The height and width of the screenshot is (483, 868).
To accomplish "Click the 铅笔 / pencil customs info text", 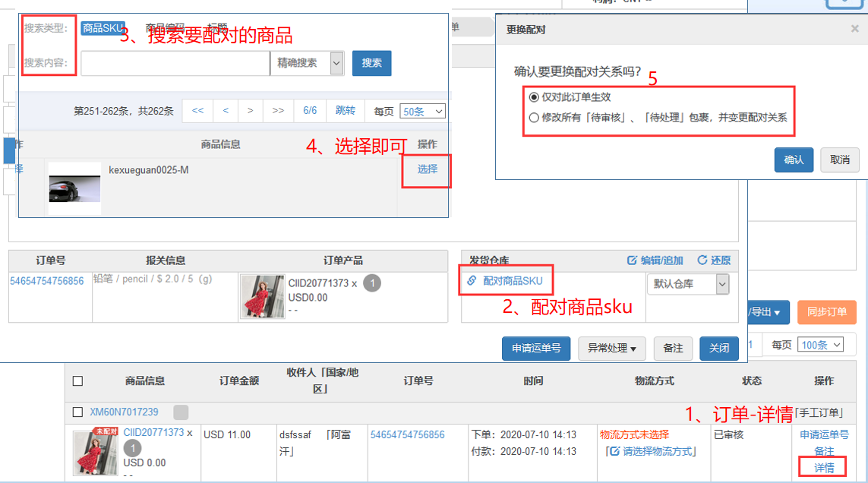I will click(153, 279).
